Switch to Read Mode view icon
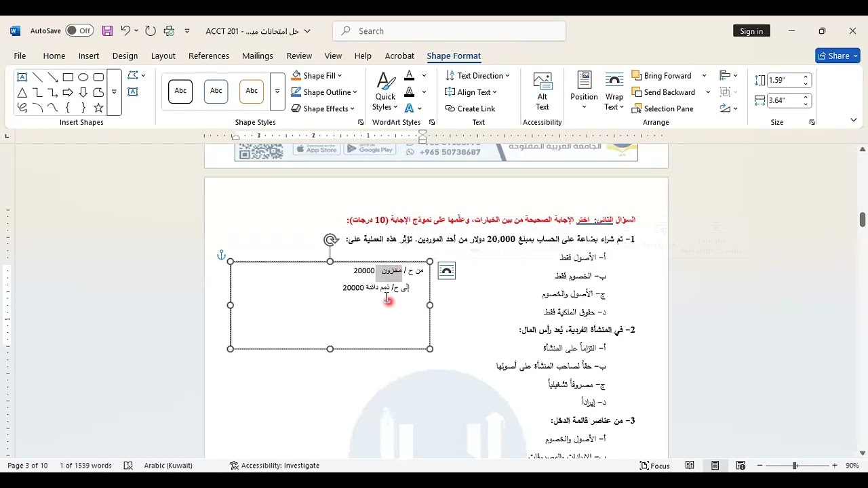Viewport: 868px width, 488px height. pyautogui.click(x=690, y=466)
